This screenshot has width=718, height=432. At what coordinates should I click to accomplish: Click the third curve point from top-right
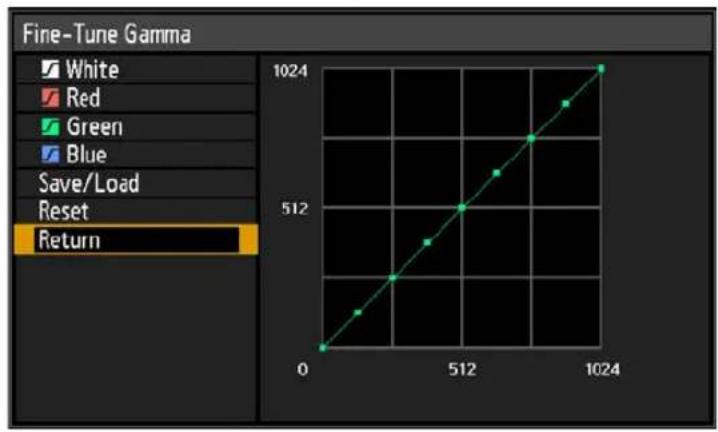pos(532,138)
